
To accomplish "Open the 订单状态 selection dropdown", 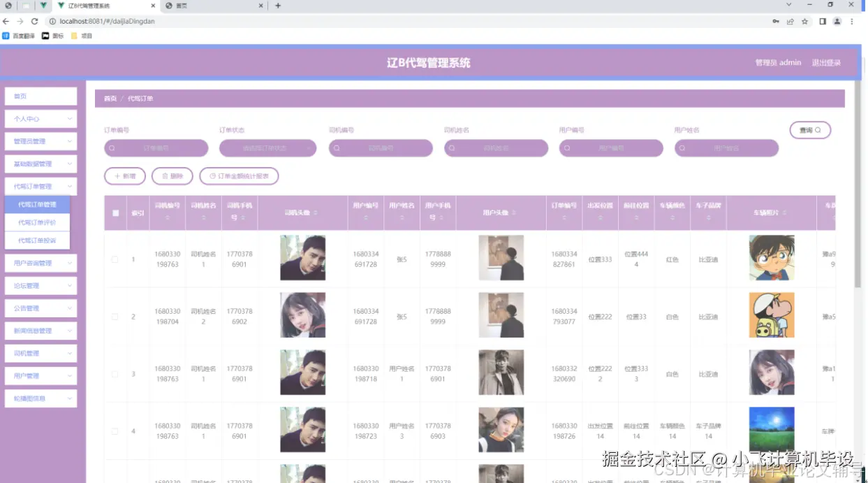I will coord(268,148).
